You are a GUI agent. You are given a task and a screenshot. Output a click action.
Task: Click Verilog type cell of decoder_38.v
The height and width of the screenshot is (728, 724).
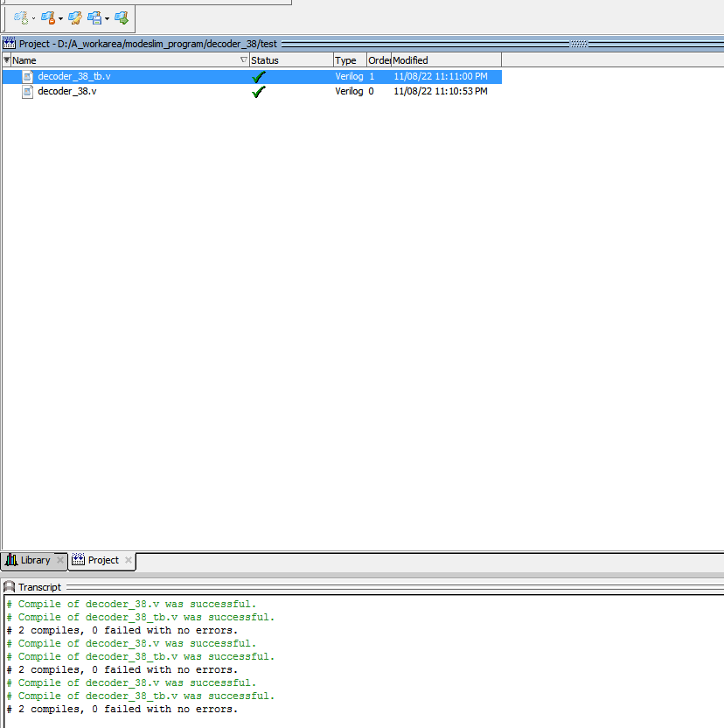349,92
